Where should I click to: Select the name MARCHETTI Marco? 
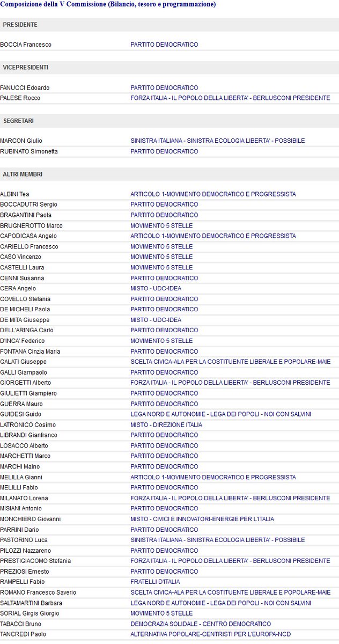point(25,456)
